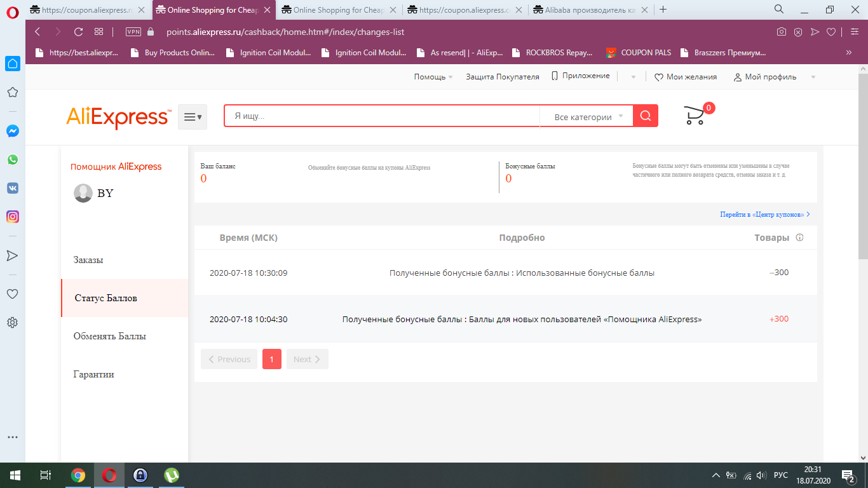This screenshot has height=488, width=868.
Task: Go back to the previous page
Action: (x=37, y=32)
